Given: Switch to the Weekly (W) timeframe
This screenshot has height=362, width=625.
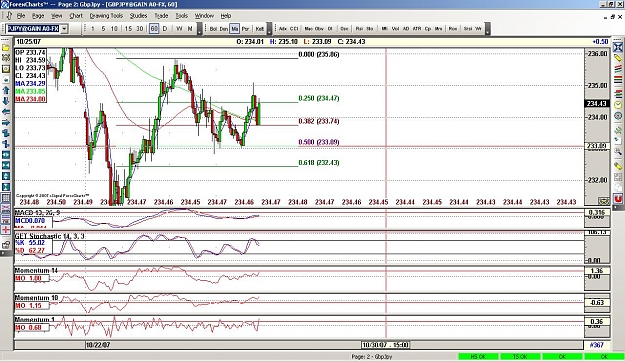Looking at the screenshot, I should (179, 29).
